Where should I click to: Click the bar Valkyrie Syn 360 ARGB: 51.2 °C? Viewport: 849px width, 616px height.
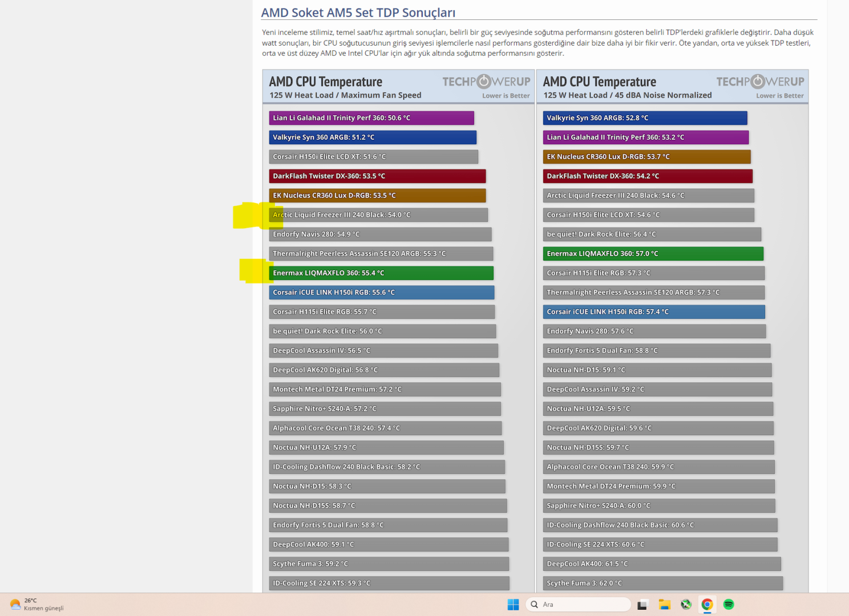click(x=373, y=137)
